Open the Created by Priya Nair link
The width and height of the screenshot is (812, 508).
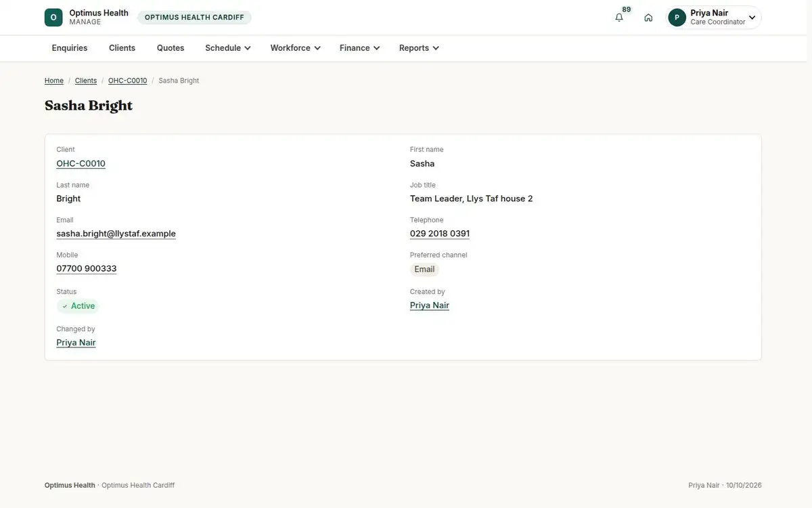pyautogui.click(x=430, y=305)
